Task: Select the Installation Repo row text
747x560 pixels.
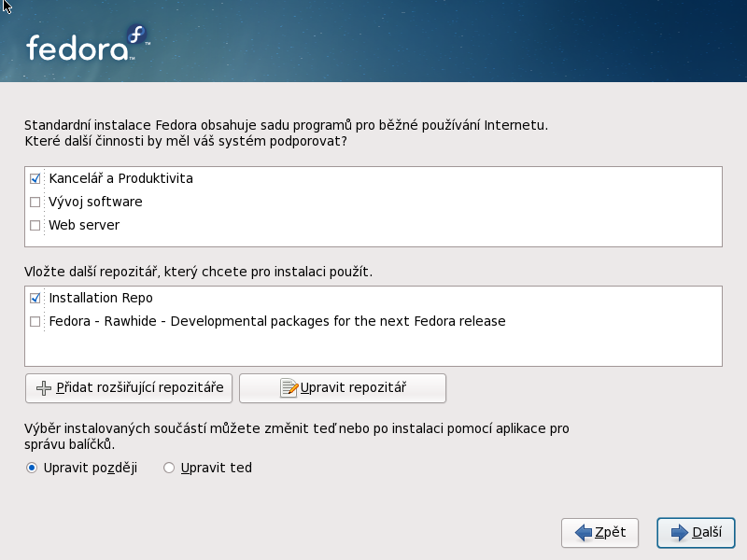Action: click(101, 298)
